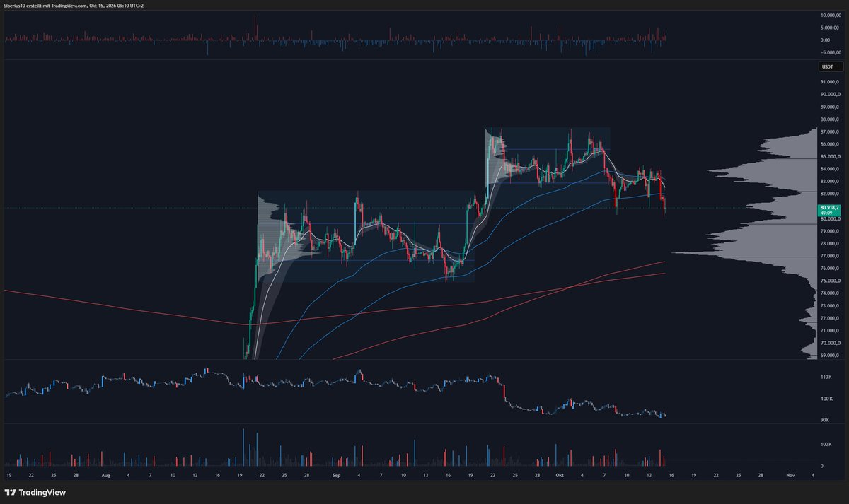Click the 90 K indicator scale label
849x504 pixels.
pos(826,420)
